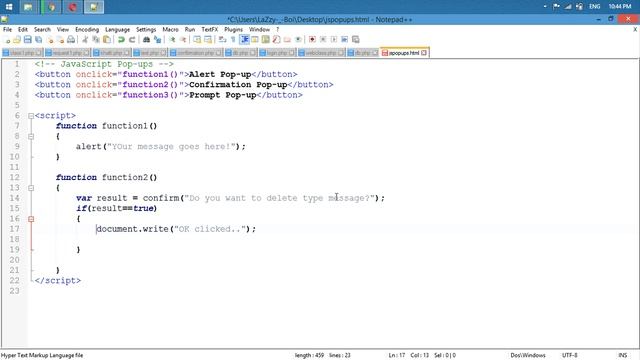Click the Stop Recording macro icon
Viewport: 640px width, 360px height.
coord(323,40)
